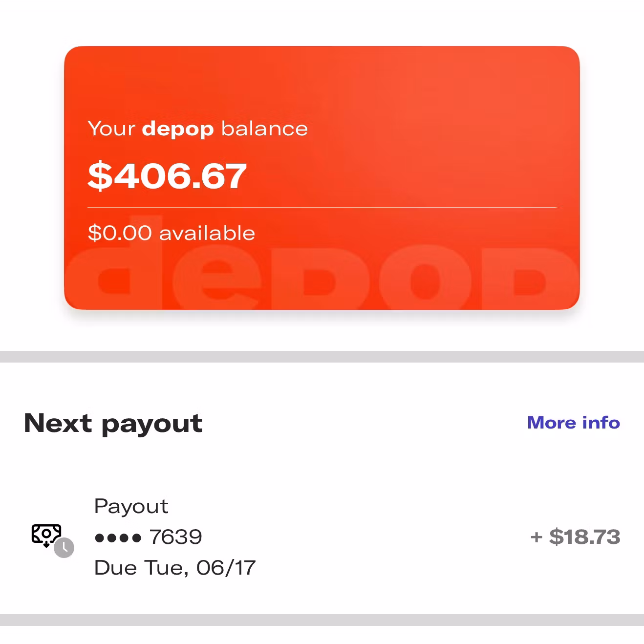Click the gray separator above Next payout

[x=322, y=357]
